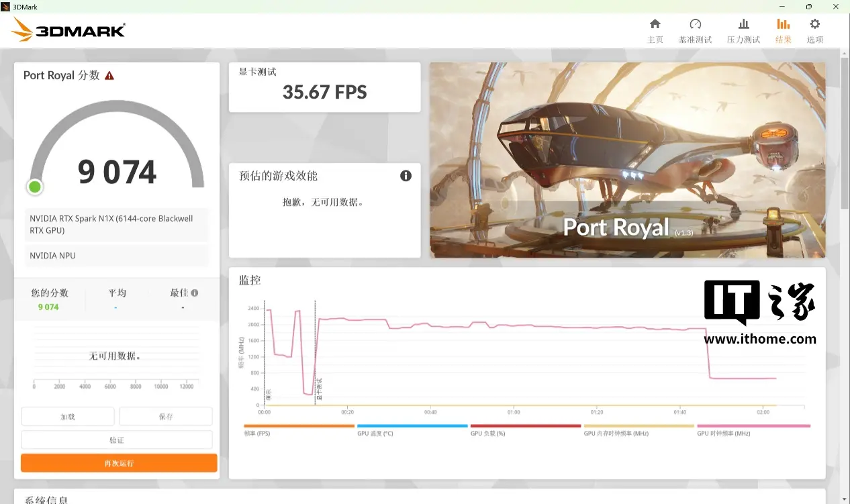This screenshot has width=850, height=504.
Task: Minimize the 3DMark window
Action: (782, 6)
